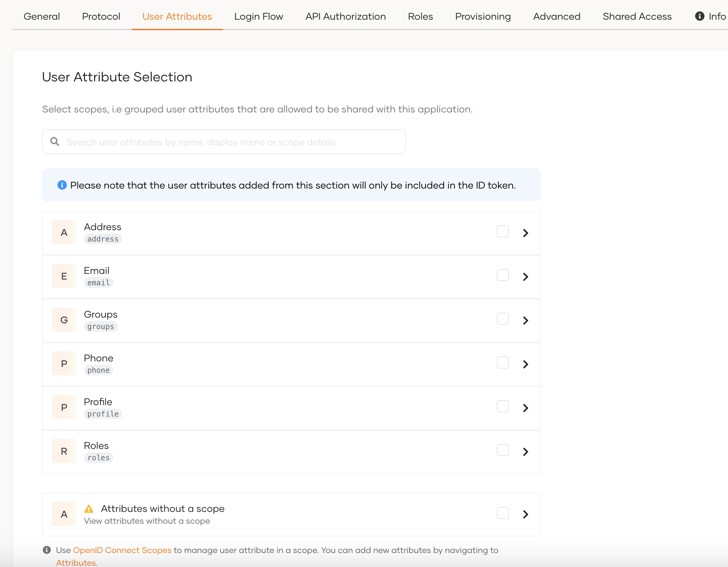
Task: Click the Address scope 'A' avatar icon
Action: (x=64, y=233)
